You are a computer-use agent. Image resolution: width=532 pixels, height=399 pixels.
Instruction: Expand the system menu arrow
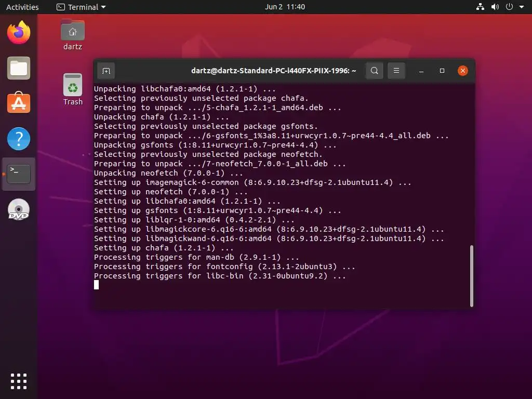tap(522, 7)
